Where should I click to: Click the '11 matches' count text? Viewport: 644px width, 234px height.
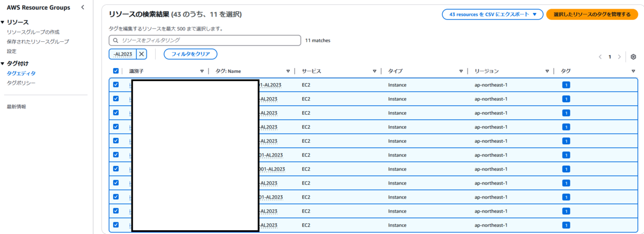[318, 40]
